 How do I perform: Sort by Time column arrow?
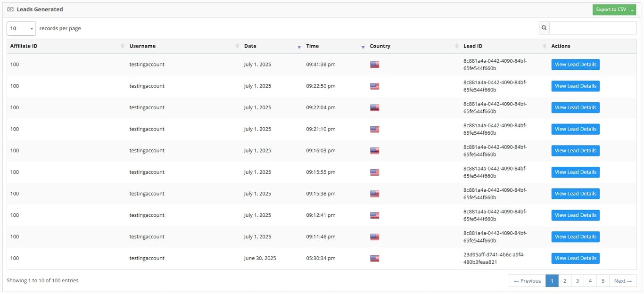tap(363, 47)
